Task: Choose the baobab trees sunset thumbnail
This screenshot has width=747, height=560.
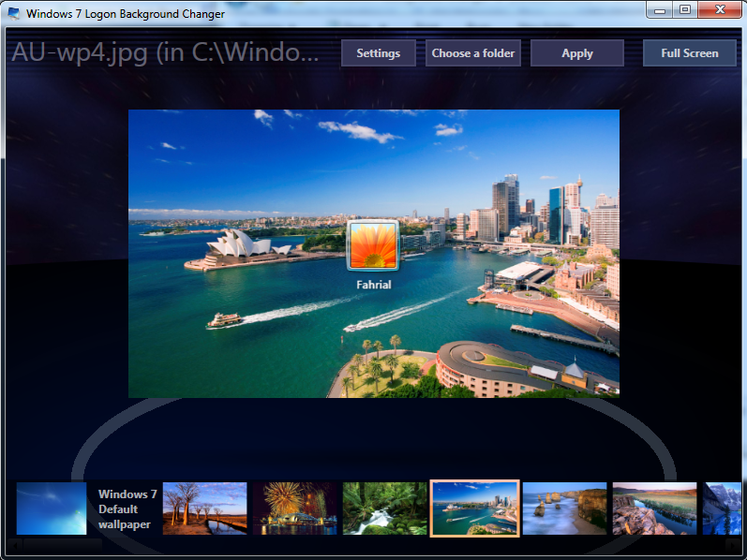Action: tap(205, 508)
